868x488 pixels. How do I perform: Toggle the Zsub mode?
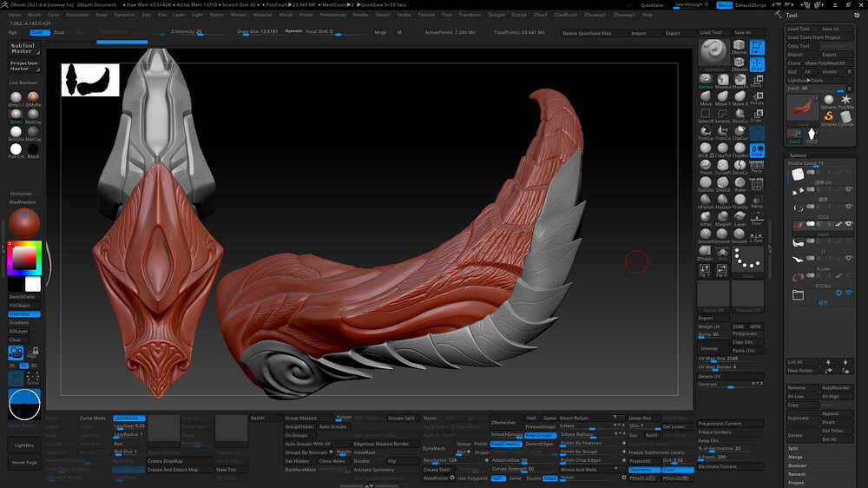[59, 32]
